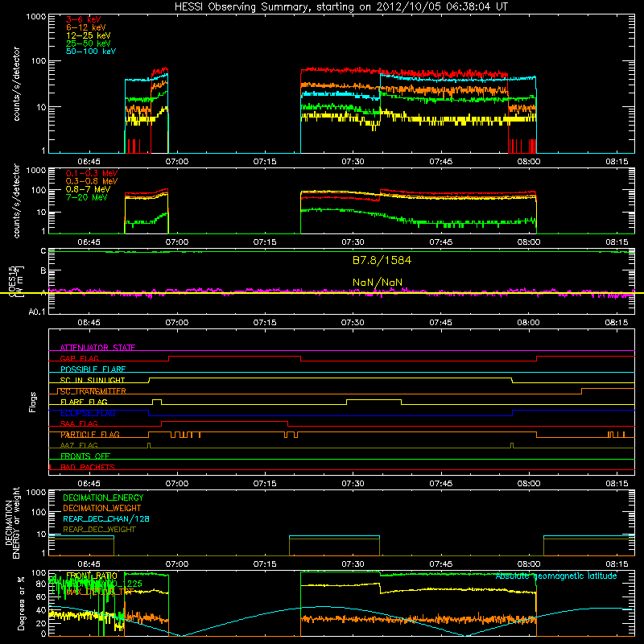Screen dimensions: 644x644
Task: Select the green FRONTS_OFF label
Action: click(x=85, y=456)
